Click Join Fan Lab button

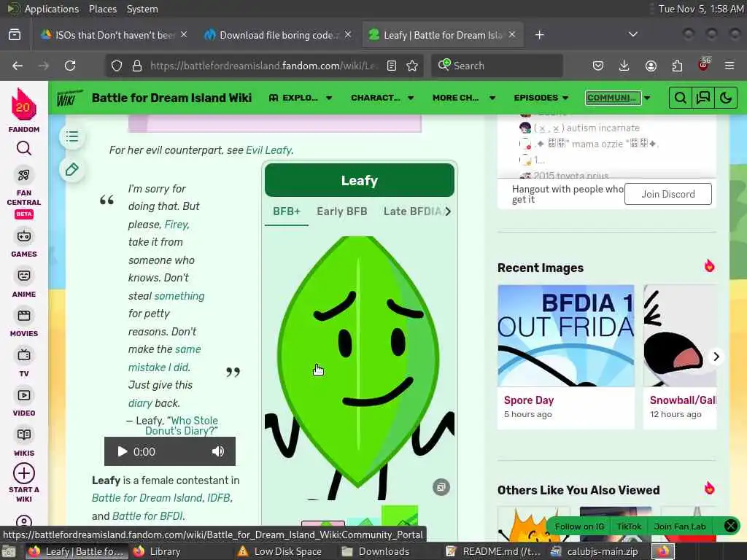point(680,526)
